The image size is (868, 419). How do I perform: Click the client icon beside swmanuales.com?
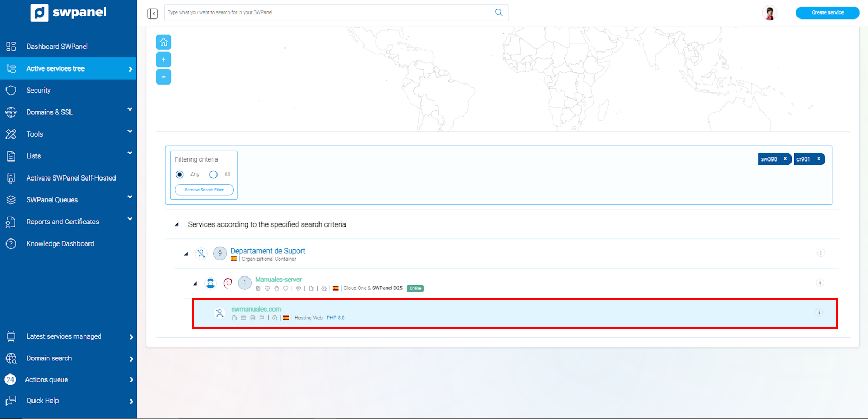click(x=219, y=313)
